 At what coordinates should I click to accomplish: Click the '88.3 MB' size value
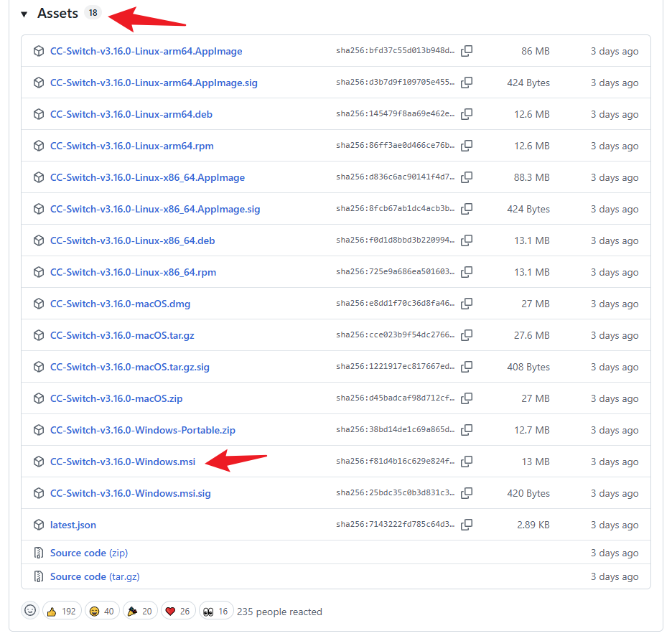coord(532,177)
